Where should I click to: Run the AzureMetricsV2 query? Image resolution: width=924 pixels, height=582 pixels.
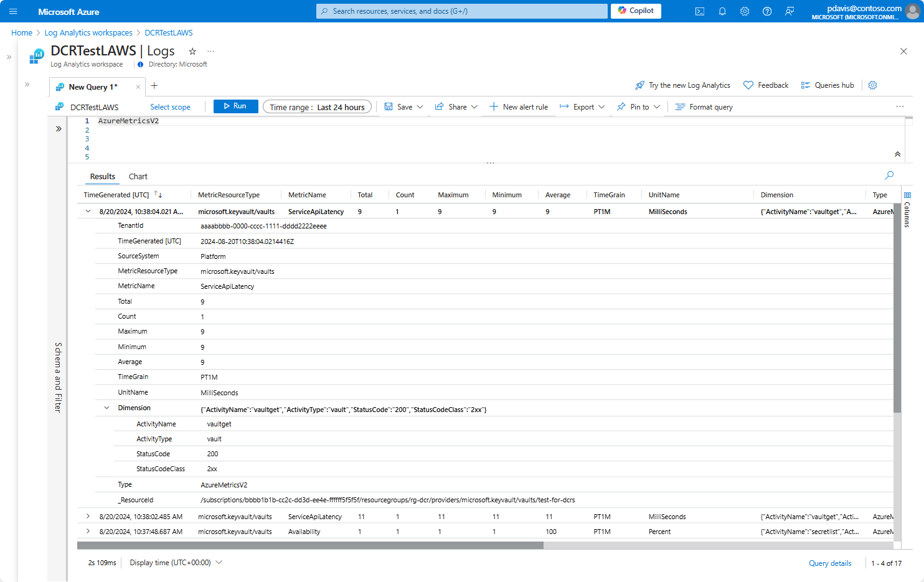pos(235,106)
